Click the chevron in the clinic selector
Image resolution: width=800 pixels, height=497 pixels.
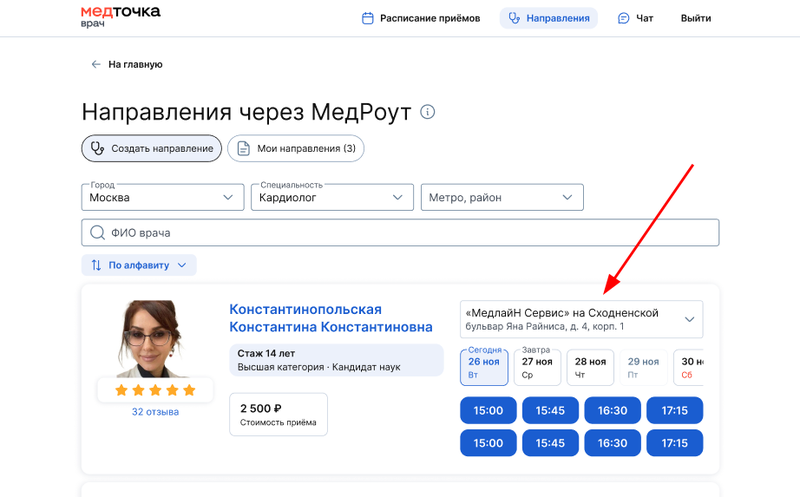click(689, 319)
